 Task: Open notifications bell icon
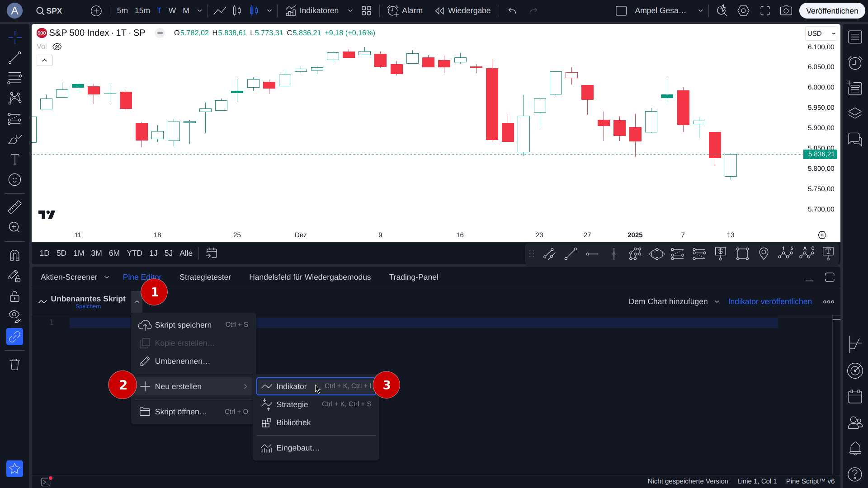click(x=855, y=449)
